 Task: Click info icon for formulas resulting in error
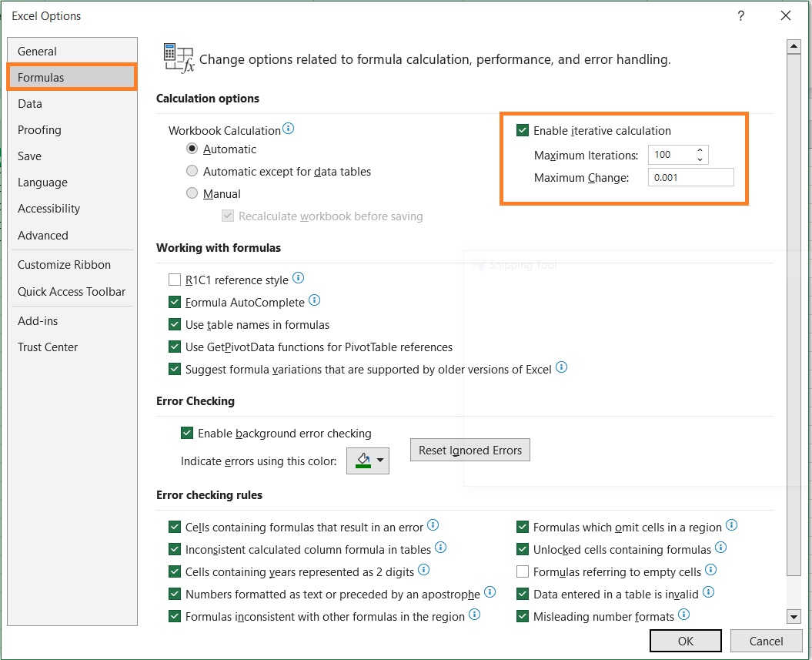pyautogui.click(x=433, y=525)
